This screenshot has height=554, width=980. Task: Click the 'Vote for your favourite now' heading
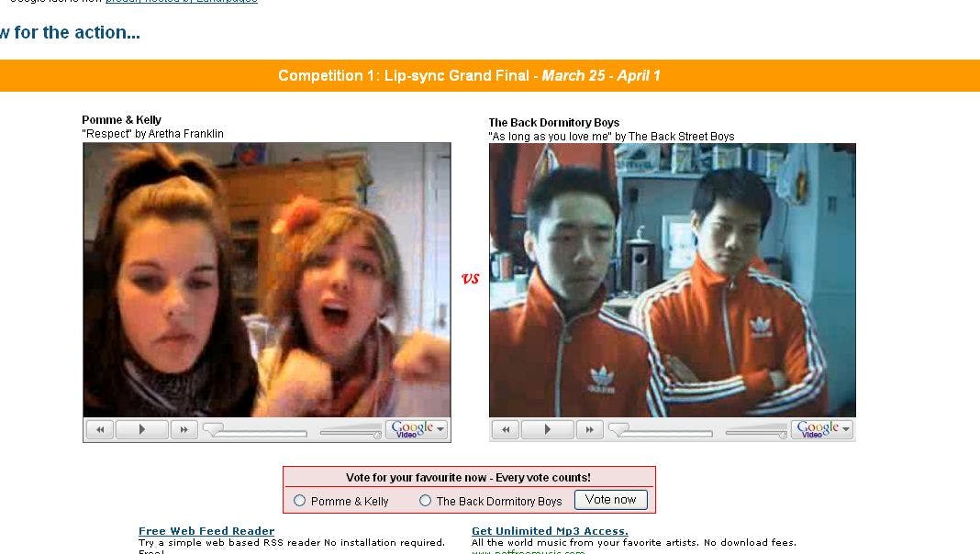click(x=468, y=477)
